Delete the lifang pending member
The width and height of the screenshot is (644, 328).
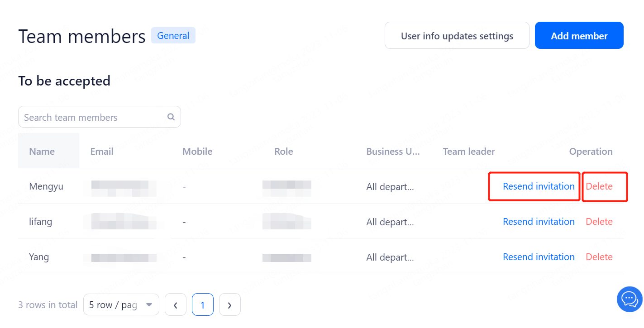tap(599, 222)
